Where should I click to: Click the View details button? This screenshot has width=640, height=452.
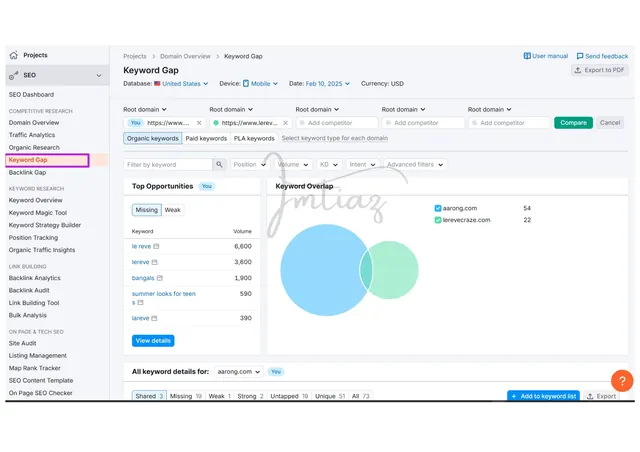[153, 341]
